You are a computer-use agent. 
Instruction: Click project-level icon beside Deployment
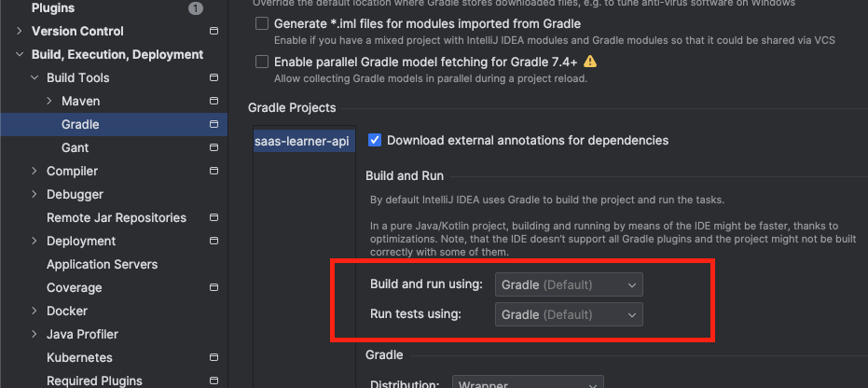click(214, 241)
